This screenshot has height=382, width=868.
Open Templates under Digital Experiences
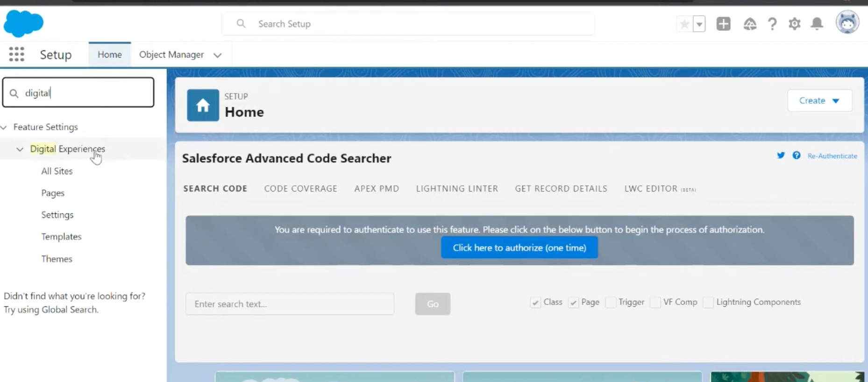[x=61, y=237]
